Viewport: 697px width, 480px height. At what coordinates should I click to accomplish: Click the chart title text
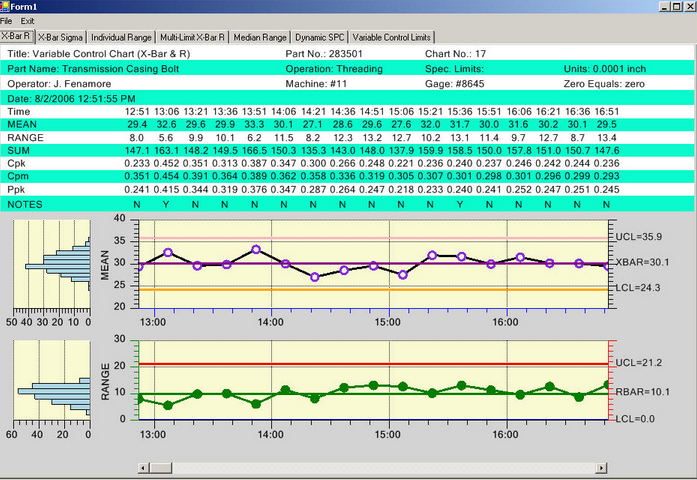[x=99, y=54]
